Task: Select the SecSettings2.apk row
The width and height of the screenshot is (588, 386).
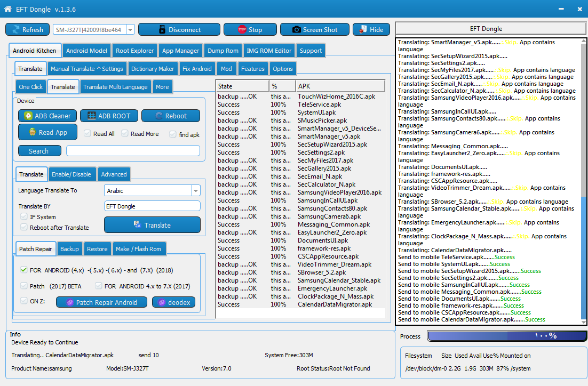Action: [301, 152]
